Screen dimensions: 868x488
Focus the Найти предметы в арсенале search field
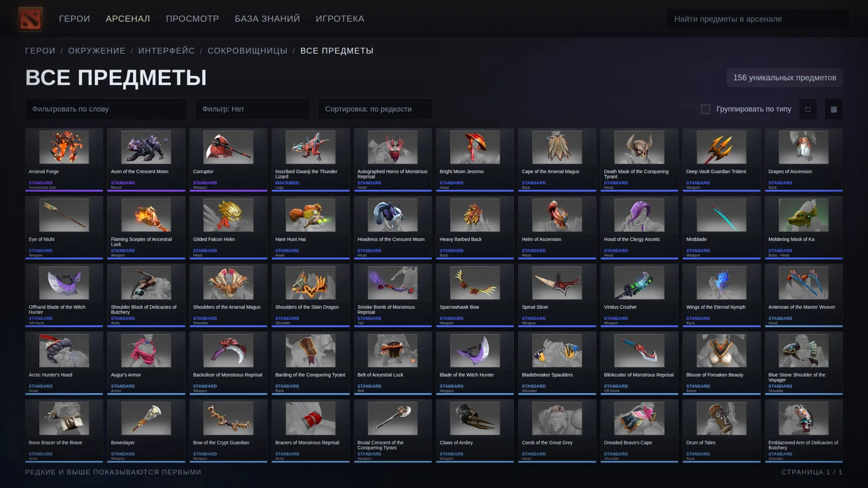click(x=758, y=19)
